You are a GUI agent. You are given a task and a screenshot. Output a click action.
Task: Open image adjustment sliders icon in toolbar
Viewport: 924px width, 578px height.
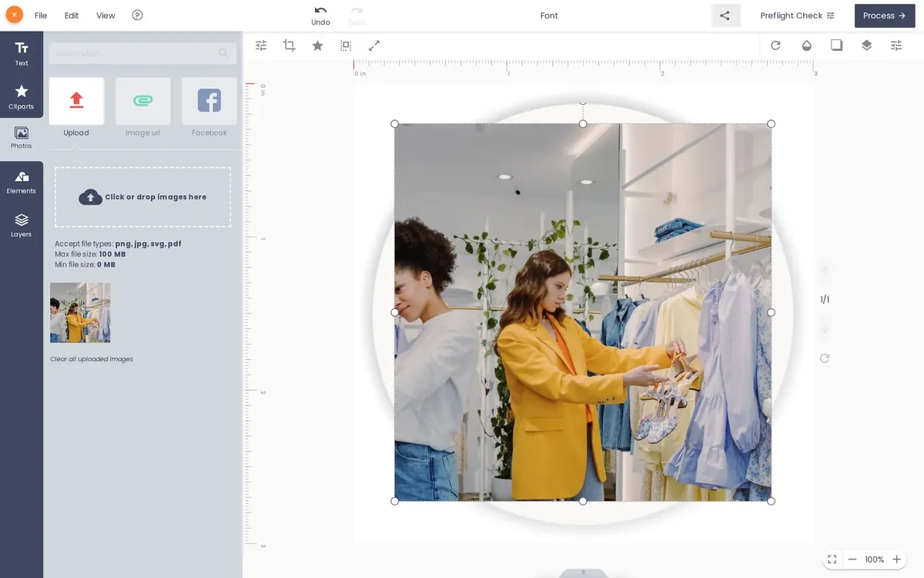click(x=261, y=45)
